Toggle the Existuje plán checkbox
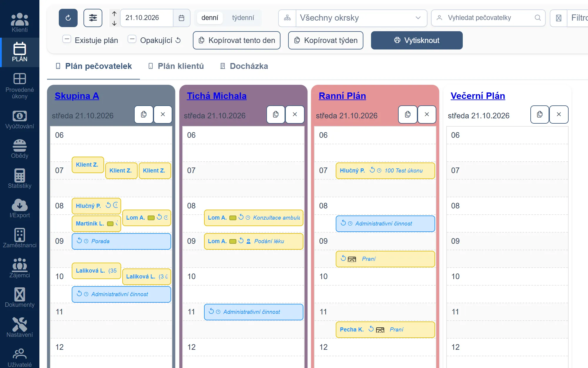 pos(67,39)
